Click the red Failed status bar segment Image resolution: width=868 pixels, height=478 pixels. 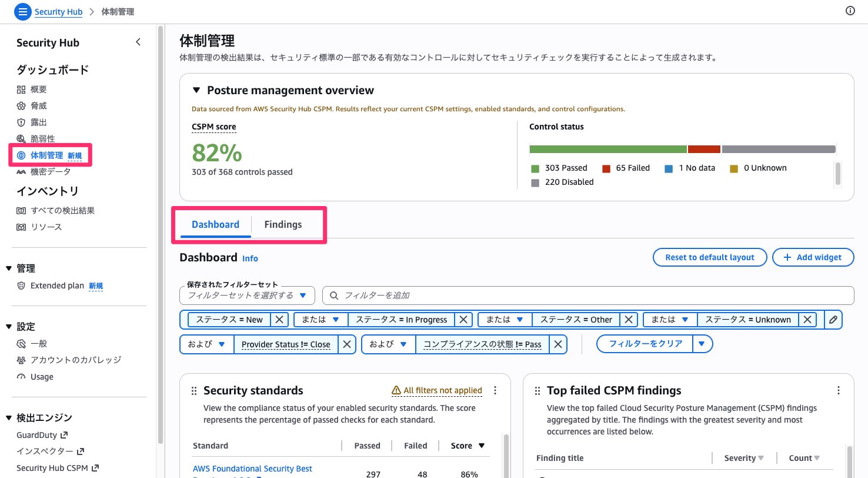704,150
